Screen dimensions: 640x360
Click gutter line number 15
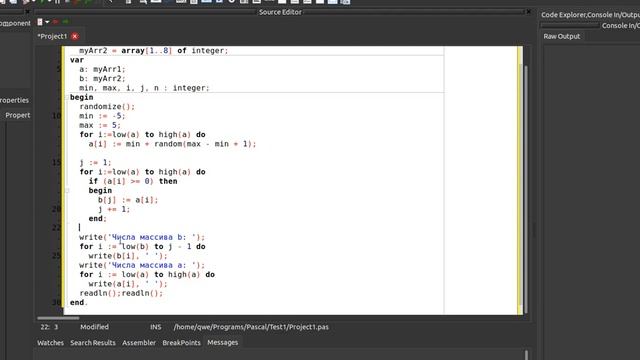pos(56,162)
